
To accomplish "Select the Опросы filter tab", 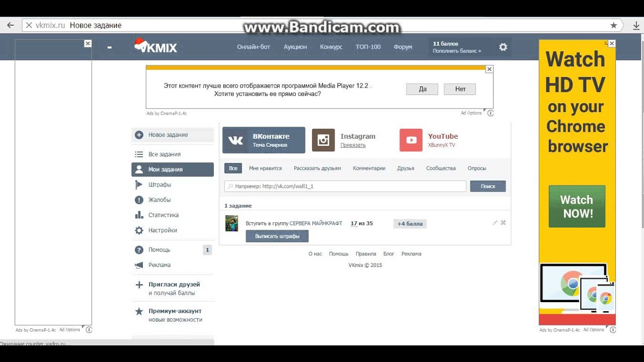I will 477,168.
